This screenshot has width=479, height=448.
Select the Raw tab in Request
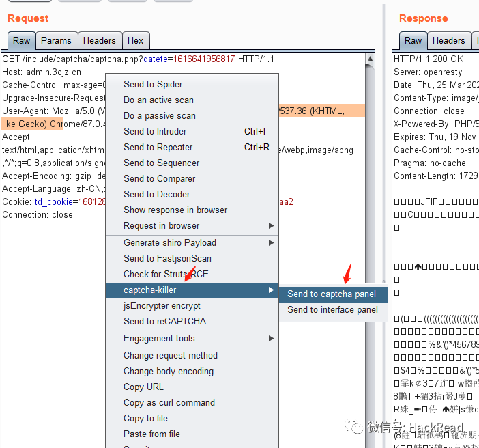point(21,41)
